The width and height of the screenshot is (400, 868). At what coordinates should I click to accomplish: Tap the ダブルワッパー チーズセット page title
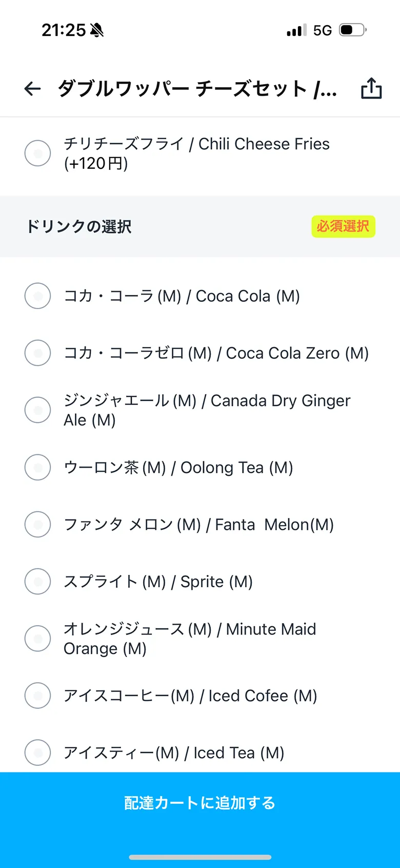197,89
